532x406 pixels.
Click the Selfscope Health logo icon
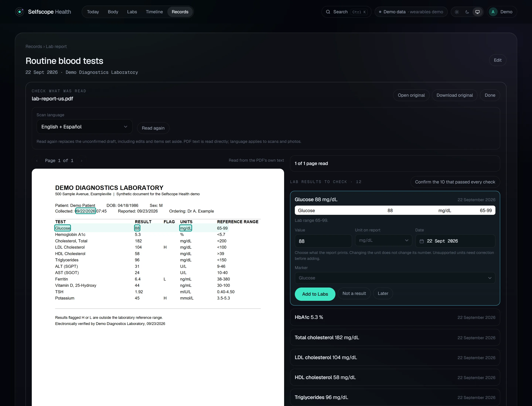click(x=19, y=12)
